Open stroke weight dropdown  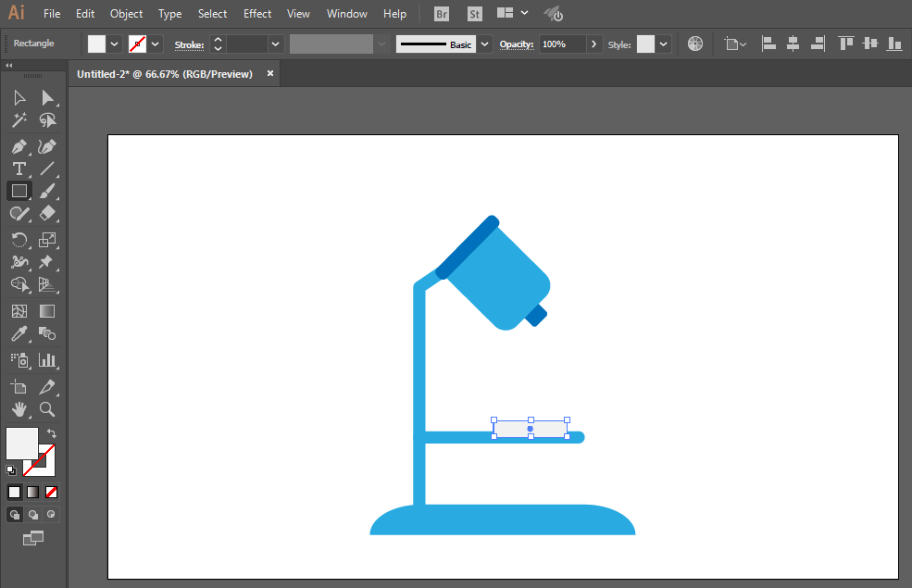click(276, 44)
